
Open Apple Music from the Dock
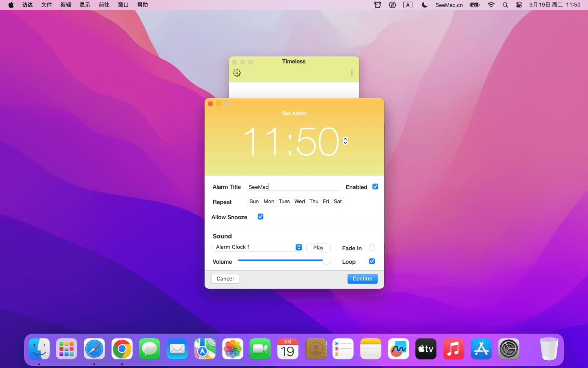(453, 349)
